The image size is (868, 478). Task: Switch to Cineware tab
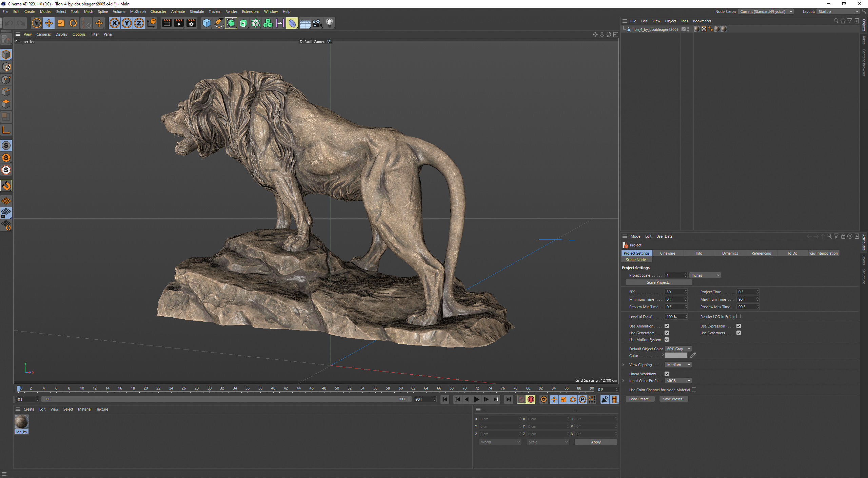pyautogui.click(x=668, y=253)
